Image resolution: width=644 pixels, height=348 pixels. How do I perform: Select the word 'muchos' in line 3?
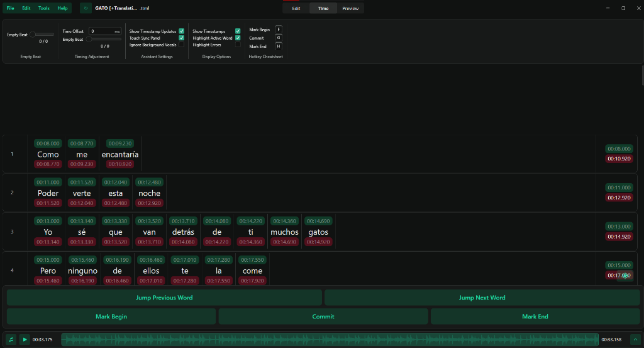(285, 232)
